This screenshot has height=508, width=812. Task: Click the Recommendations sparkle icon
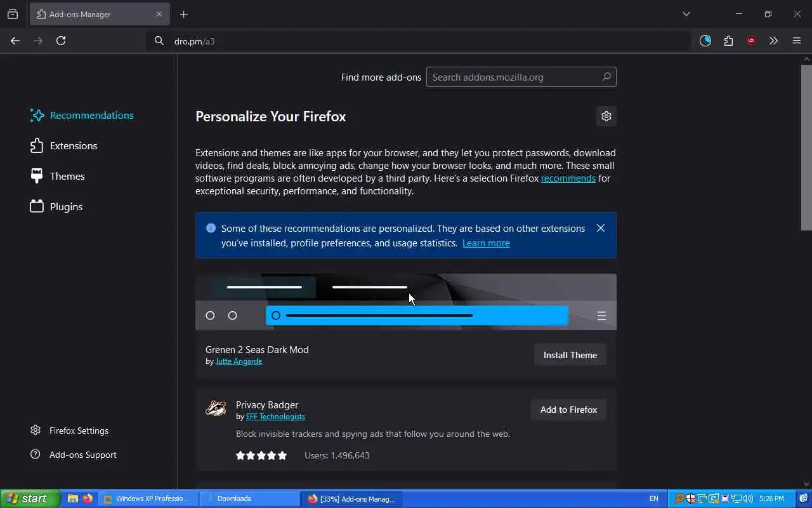click(x=37, y=115)
